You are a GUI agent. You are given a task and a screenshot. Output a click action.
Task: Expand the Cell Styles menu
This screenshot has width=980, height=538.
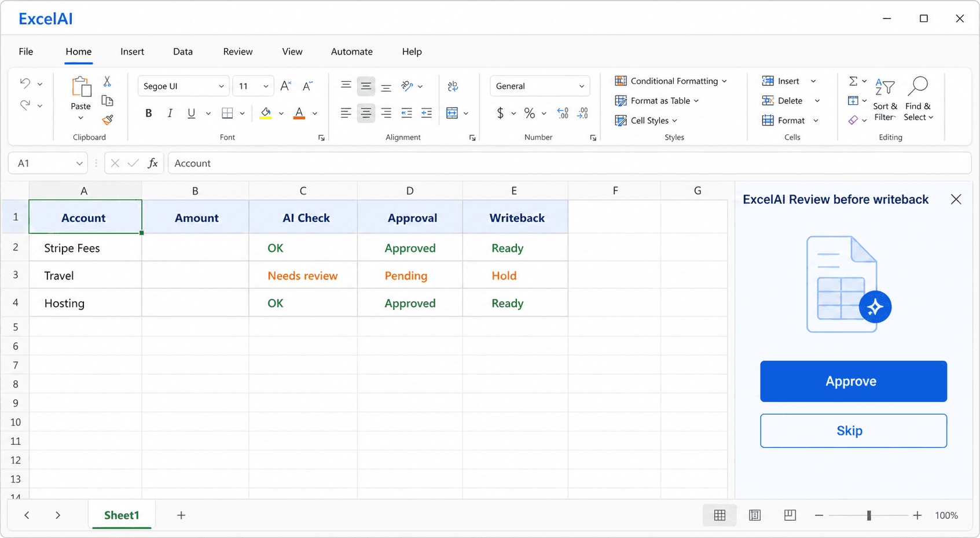click(x=646, y=120)
